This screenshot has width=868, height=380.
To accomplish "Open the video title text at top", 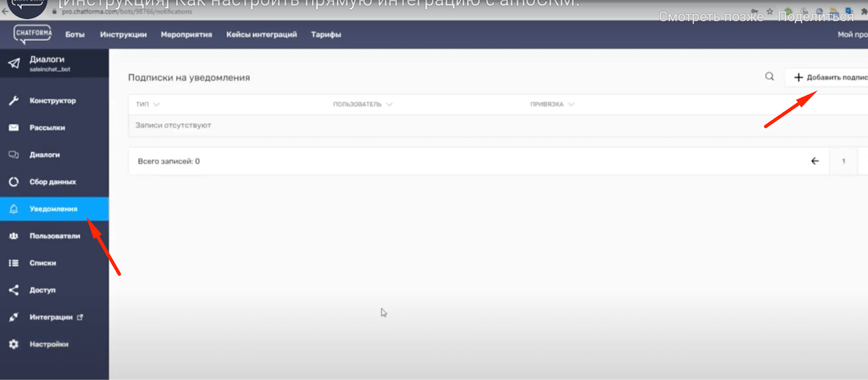I will click(x=319, y=3).
